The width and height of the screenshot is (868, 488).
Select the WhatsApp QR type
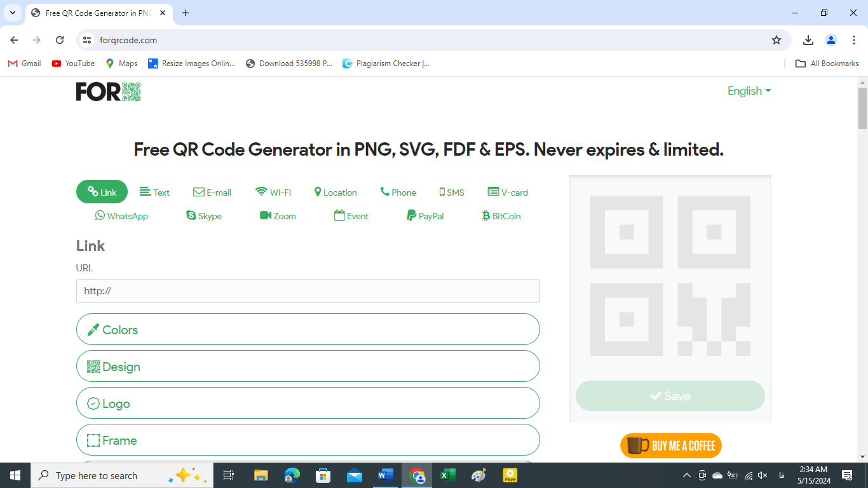121,216
